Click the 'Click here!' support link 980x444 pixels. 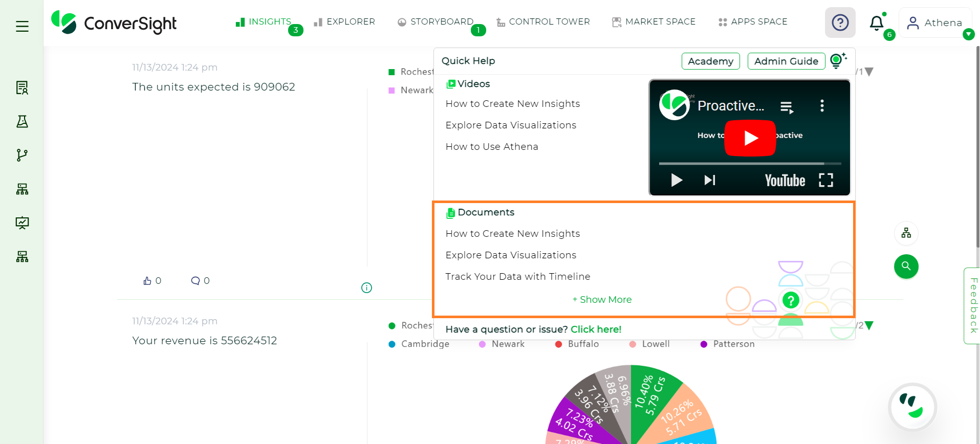coord(596,329)
